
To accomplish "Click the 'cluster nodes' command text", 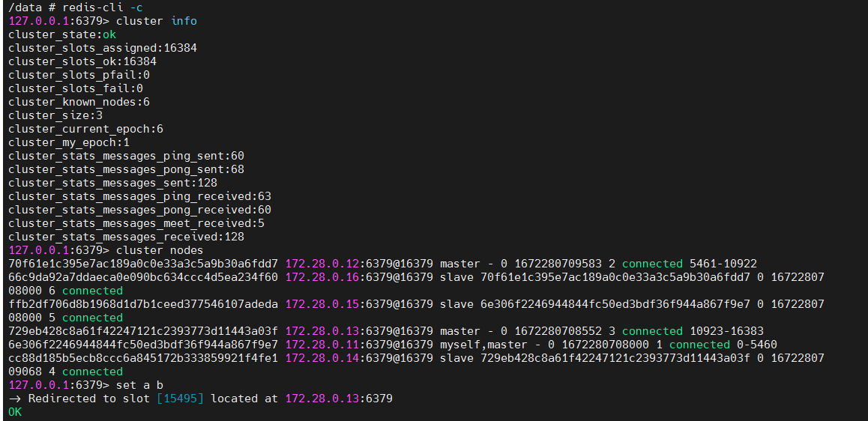I will [x=160, y=250].
